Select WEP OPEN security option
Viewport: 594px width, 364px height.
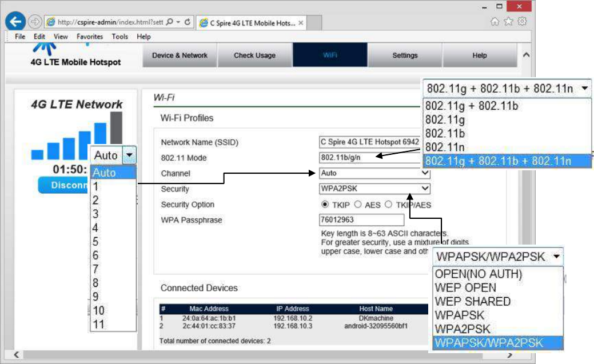click(x=498, y=287)
